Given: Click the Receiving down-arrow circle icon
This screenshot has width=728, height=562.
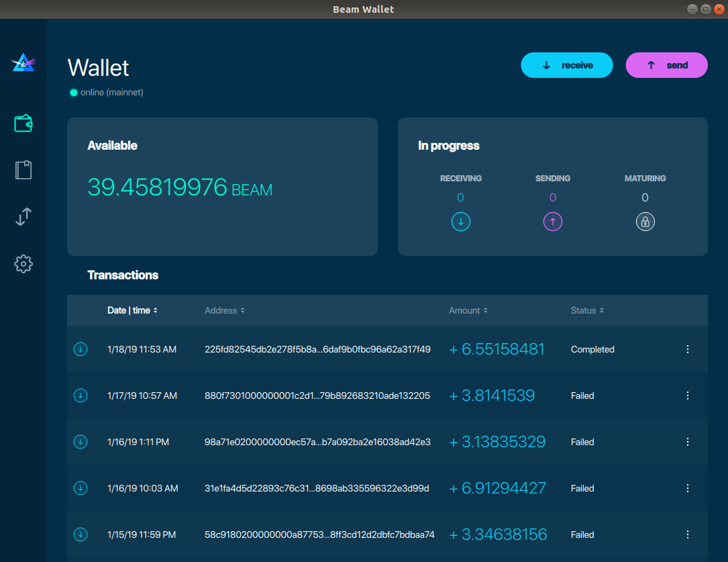Looking at the screenshot, I should [460, 222].
